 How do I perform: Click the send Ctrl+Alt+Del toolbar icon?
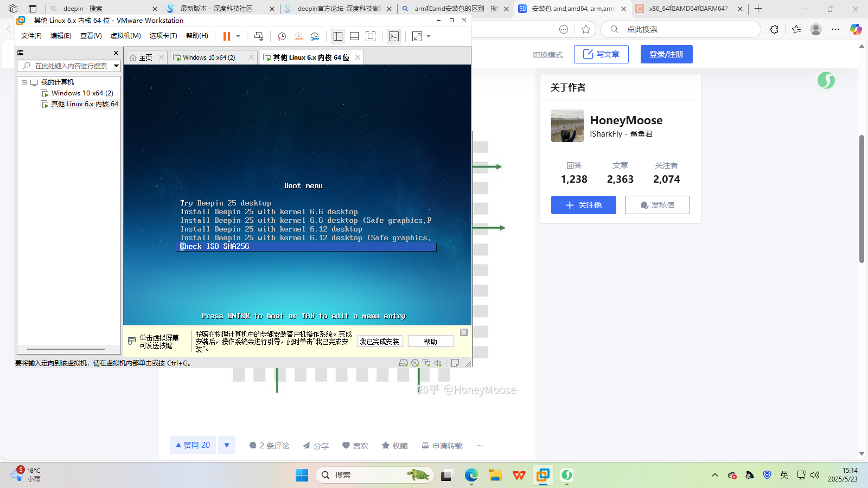tap(259, 36)
